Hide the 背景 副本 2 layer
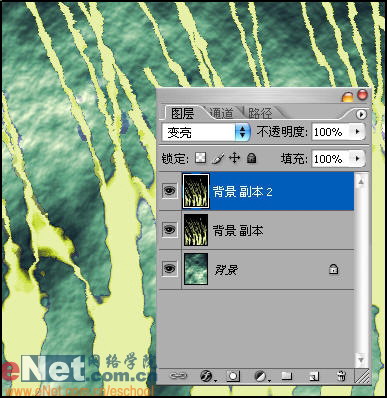The image size is (387, 398). (170, 191)
